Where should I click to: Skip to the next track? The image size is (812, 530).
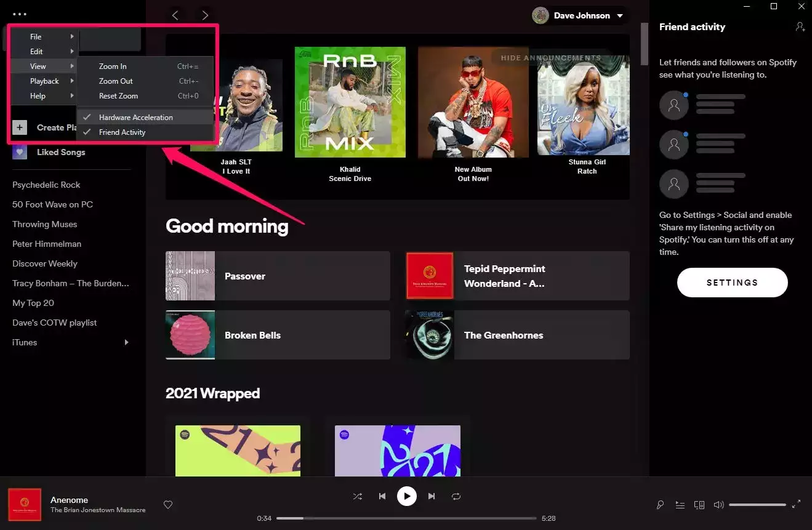tap(432, 496)
